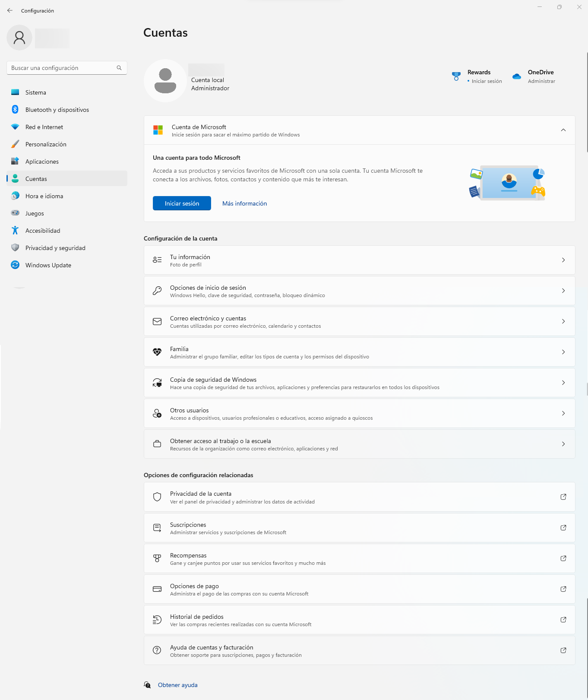Open Obtener acceso al trabajo chevron
588x700 pixels.
tap(563, 444)
